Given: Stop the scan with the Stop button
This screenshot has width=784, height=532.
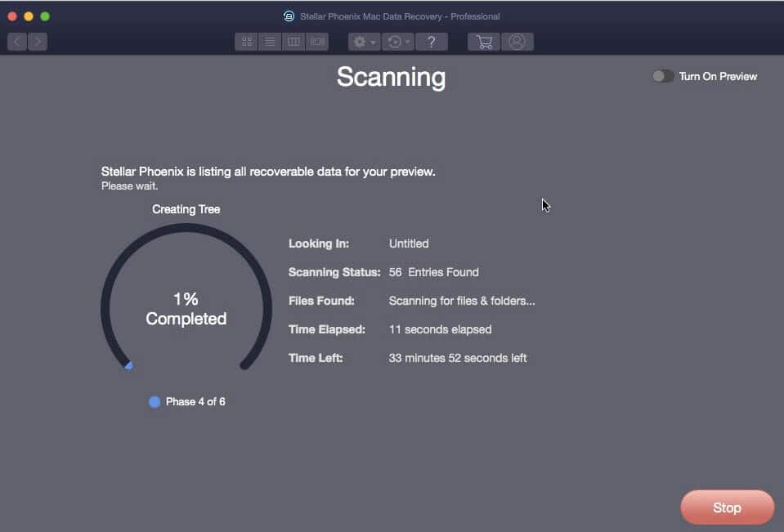Looking at the screenshot, I should click(x=727, y=507).
